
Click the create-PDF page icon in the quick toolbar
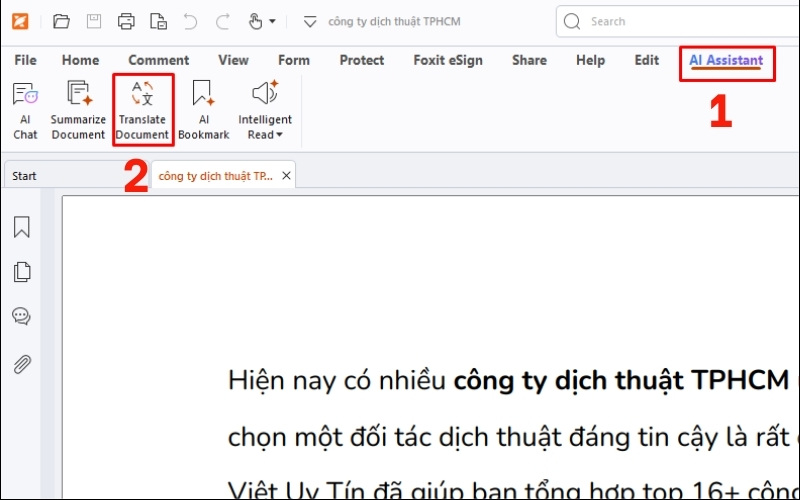(159, 21)
